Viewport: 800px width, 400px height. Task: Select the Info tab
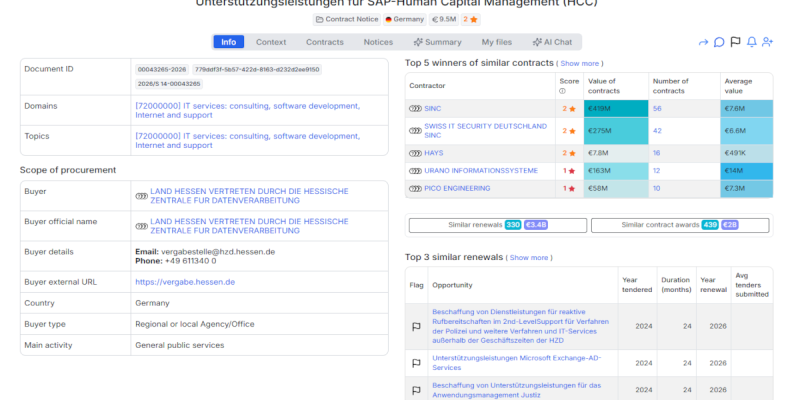tap(229, 42)
